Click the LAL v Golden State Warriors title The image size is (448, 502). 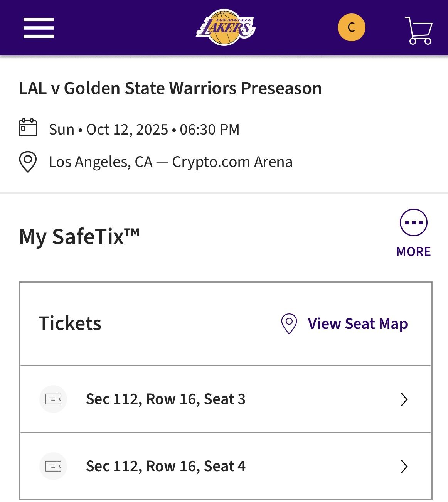[170, 88]
